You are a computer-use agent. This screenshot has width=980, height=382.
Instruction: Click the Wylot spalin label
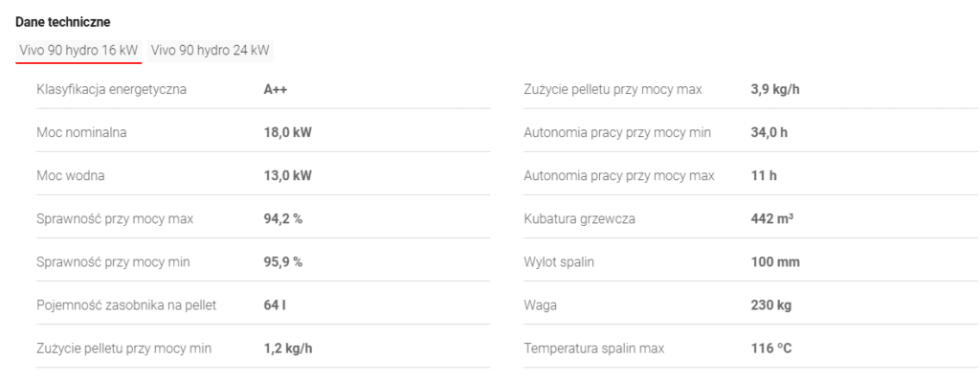[559, 262]
